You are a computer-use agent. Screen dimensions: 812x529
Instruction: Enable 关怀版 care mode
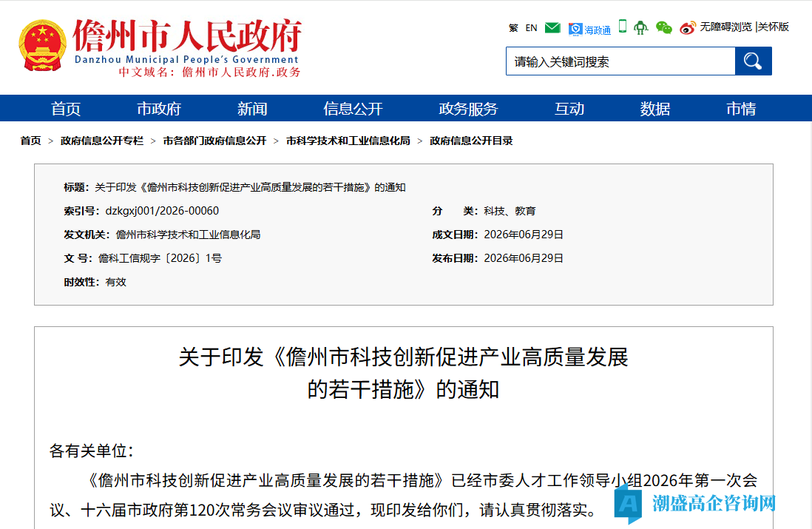click(x=773, y=27)
